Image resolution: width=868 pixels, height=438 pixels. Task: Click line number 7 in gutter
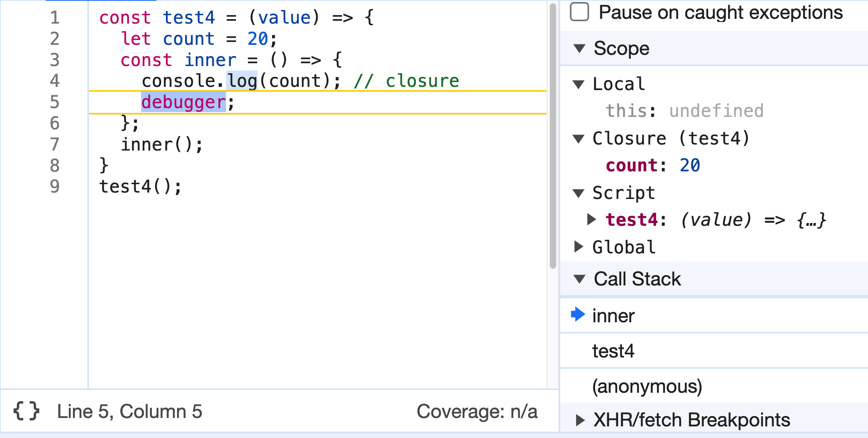(55, 145)
